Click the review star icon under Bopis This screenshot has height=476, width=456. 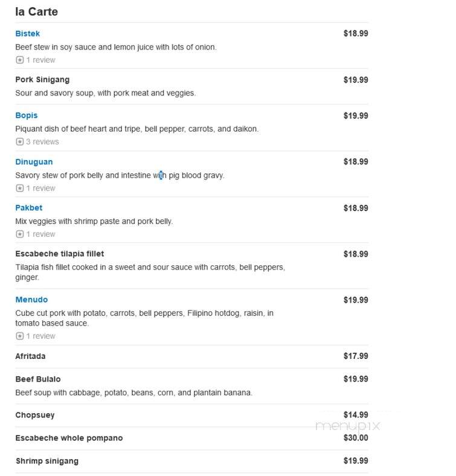tap(20, 141)
